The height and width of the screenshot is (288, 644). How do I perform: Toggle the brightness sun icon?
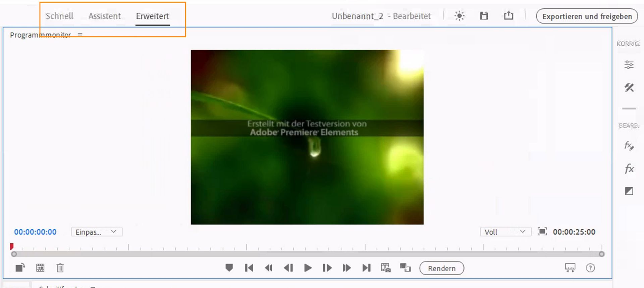point(459,16)
